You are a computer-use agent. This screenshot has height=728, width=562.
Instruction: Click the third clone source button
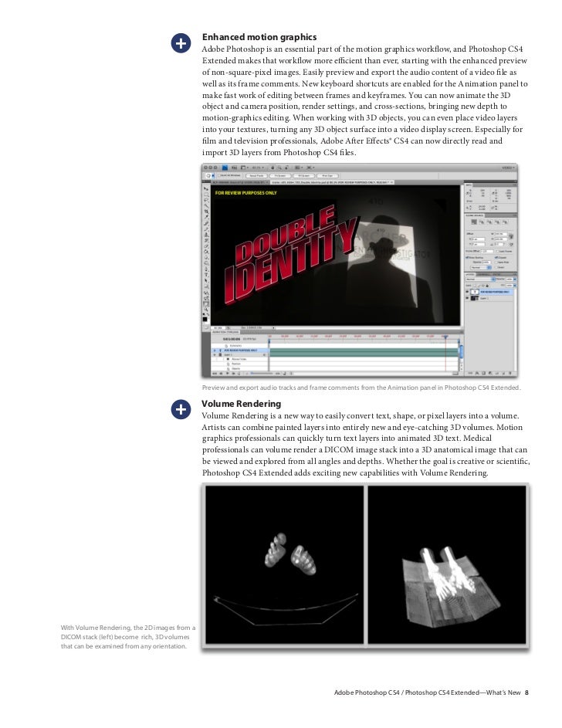tap(489, 222)
